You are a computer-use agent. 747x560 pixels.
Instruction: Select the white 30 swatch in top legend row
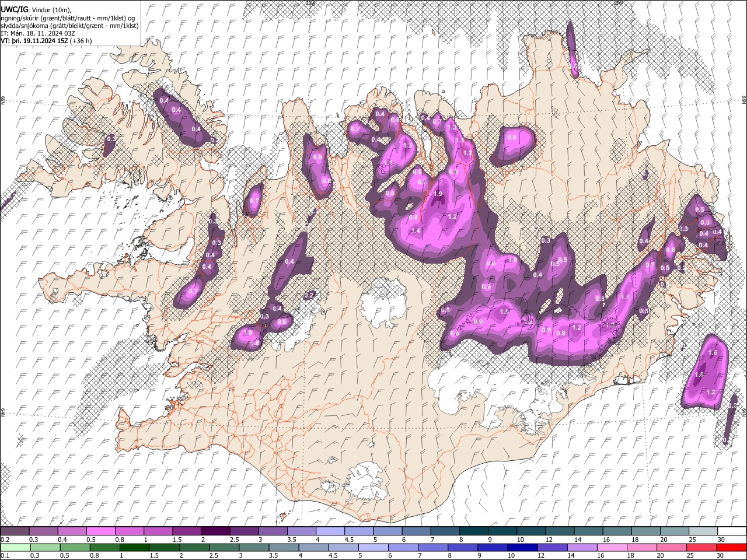pyautogui.click(x=732, y=531)
